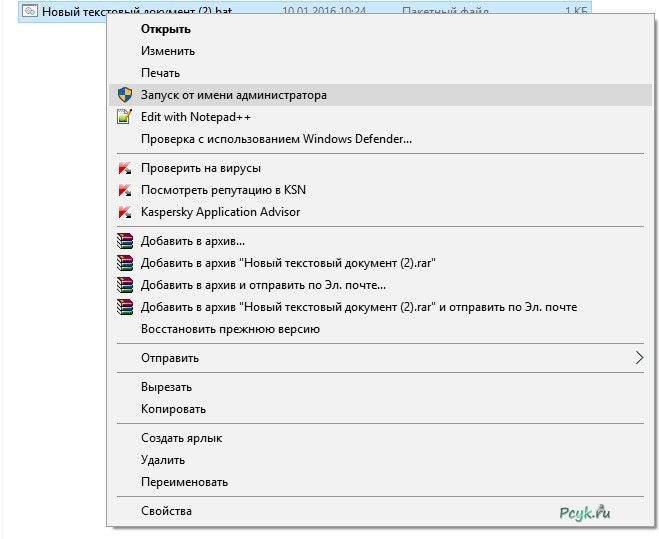Click Kaspersky icon beside 'Посмотреть репутацию в KSN'
Screen dimensions: 659x539
coord(125,190)
